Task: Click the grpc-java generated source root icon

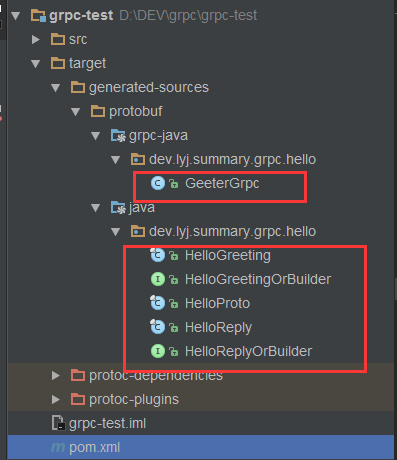Action: pyautogui.click(x=118, y=136)
